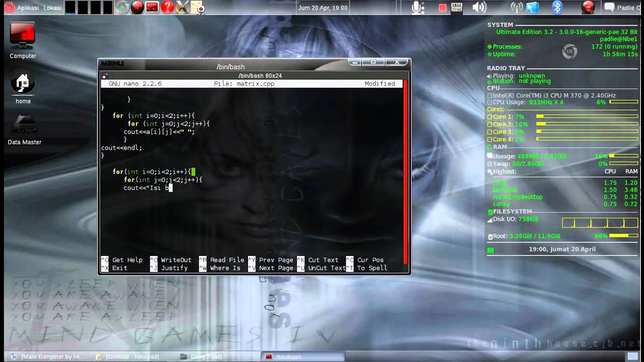Place cursor on 'cout<<endl;' line

coord(121,148)
